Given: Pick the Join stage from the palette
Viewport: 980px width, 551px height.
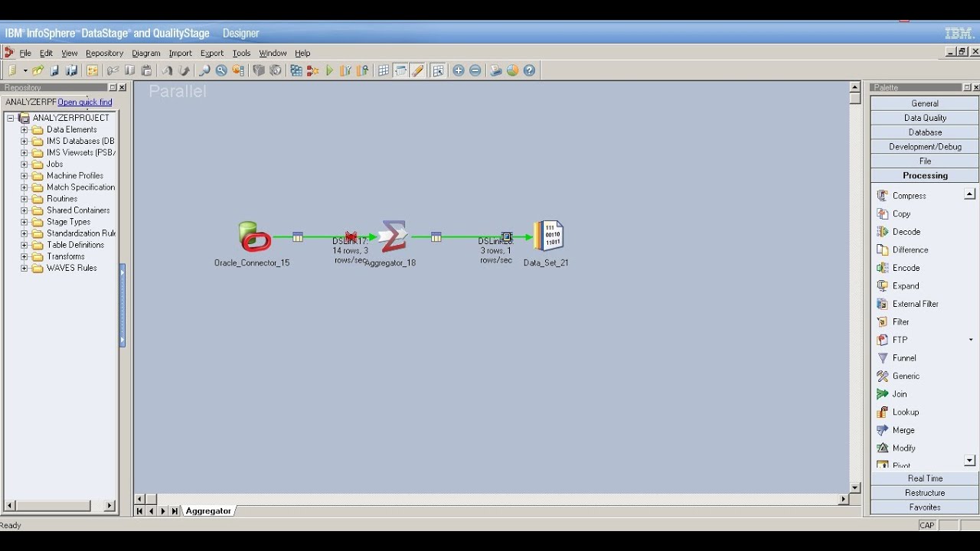Looking at the screenshot, I should pos(892,394).
